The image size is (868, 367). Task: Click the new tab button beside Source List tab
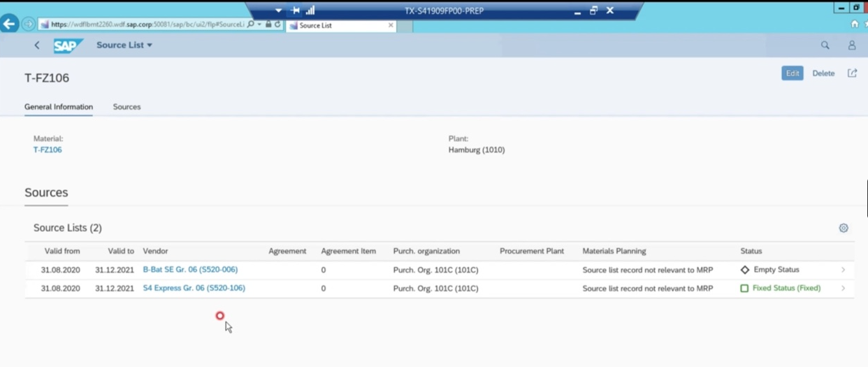tap(405, 26)
